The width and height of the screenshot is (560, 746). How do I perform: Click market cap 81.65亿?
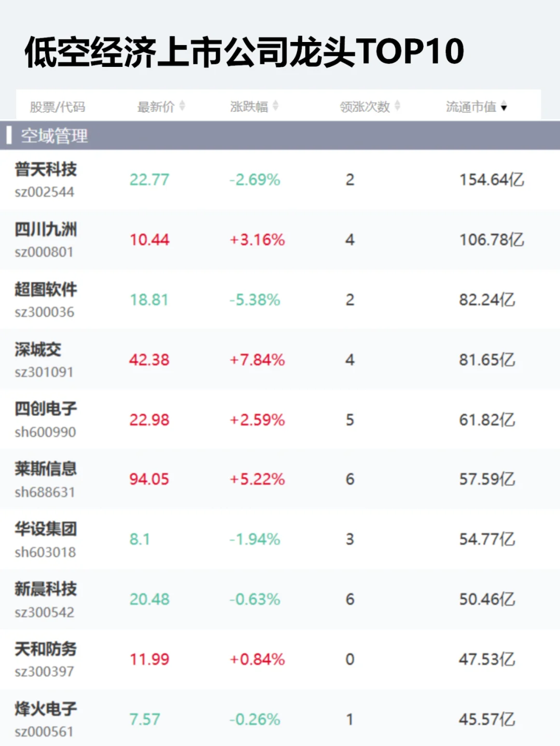(487, 360)
